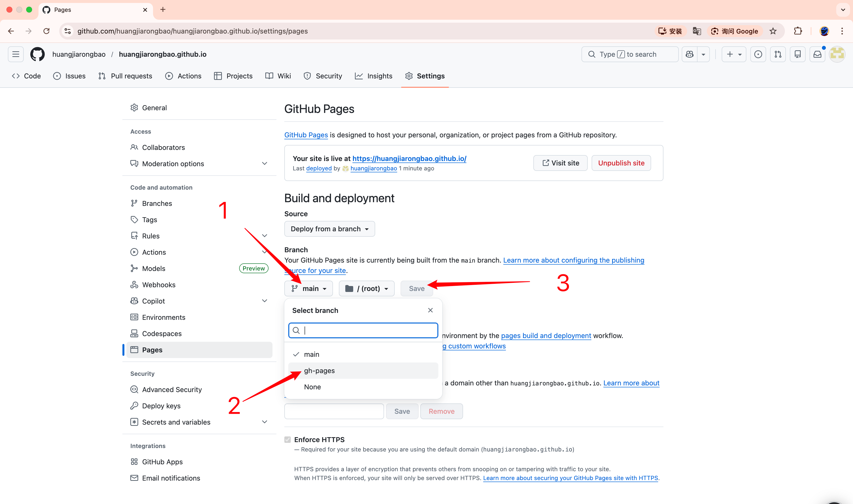Screen dimensions: 853x504
Task: Open Tags settings
Action: coord(200,220)
